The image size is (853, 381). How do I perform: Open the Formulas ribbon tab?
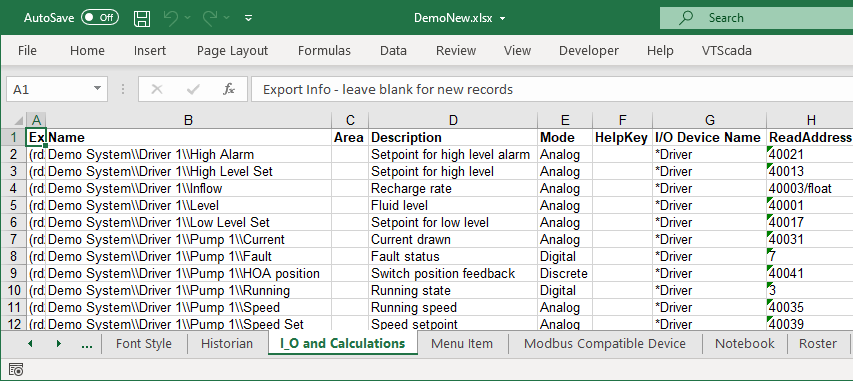(x=324, y=51)
